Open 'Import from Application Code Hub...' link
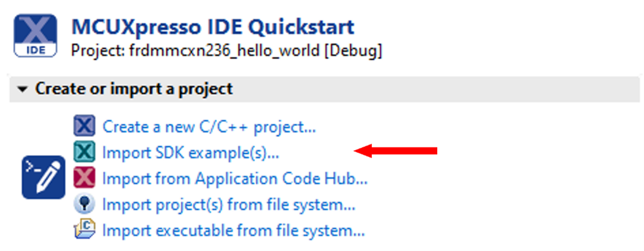The width and height of the screenshot is (644, 251). coord(235,179)
